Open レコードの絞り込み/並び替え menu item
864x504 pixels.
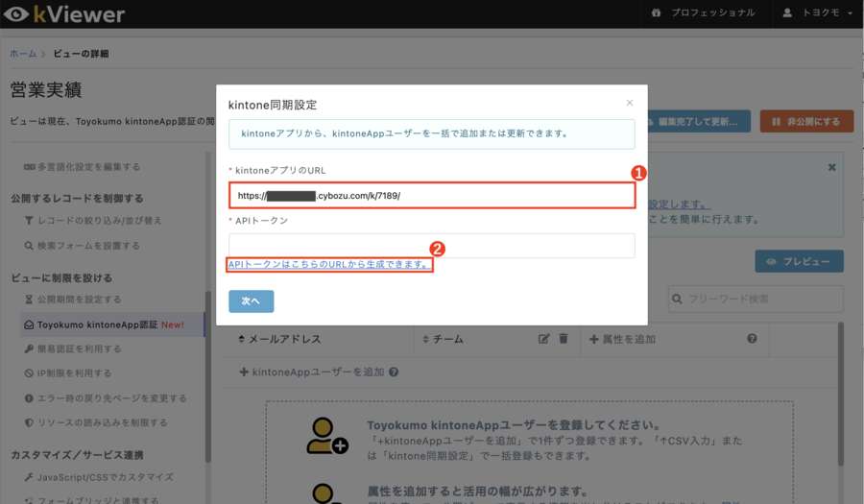click(x=93, y=221)
